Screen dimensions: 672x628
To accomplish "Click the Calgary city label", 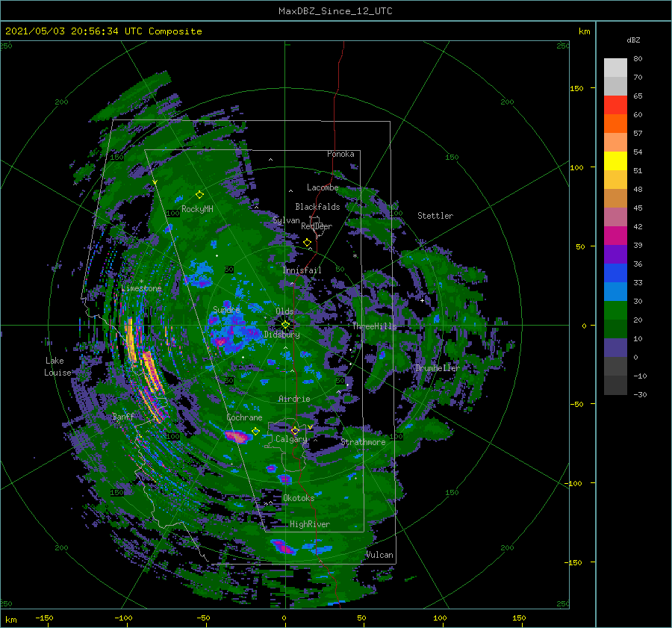I will [x=291, y=439].
